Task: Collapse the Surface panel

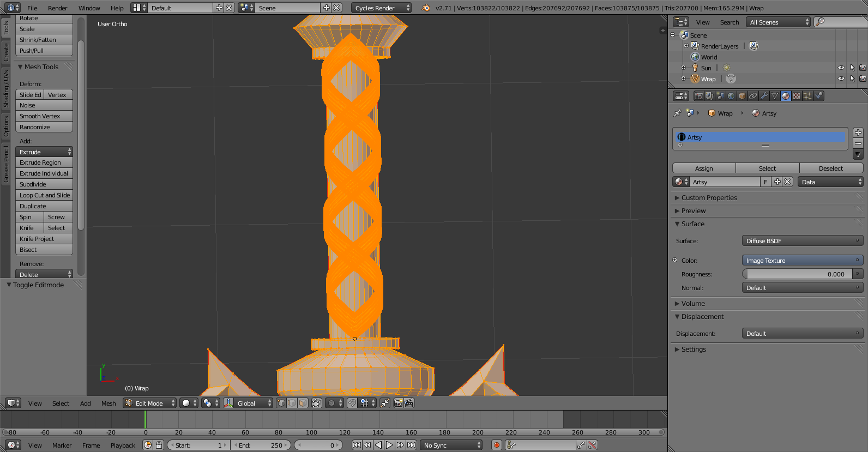Action: (692, 224)
